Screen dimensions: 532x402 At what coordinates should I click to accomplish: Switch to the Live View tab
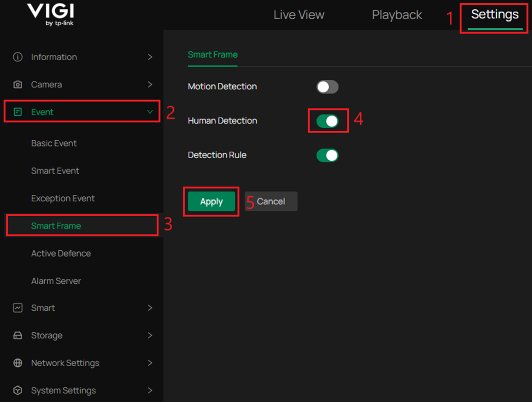(x=299, y=15)
